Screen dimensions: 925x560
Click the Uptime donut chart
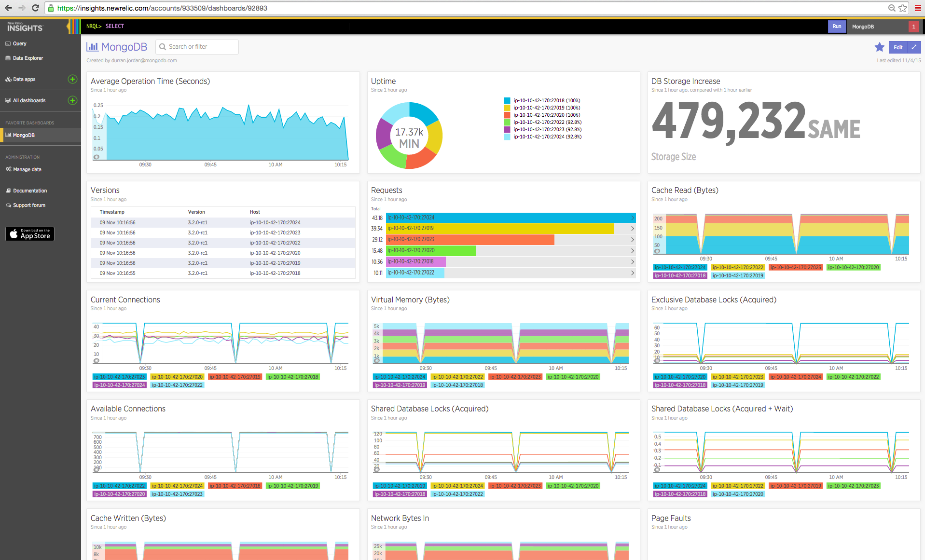coord(409,136)
